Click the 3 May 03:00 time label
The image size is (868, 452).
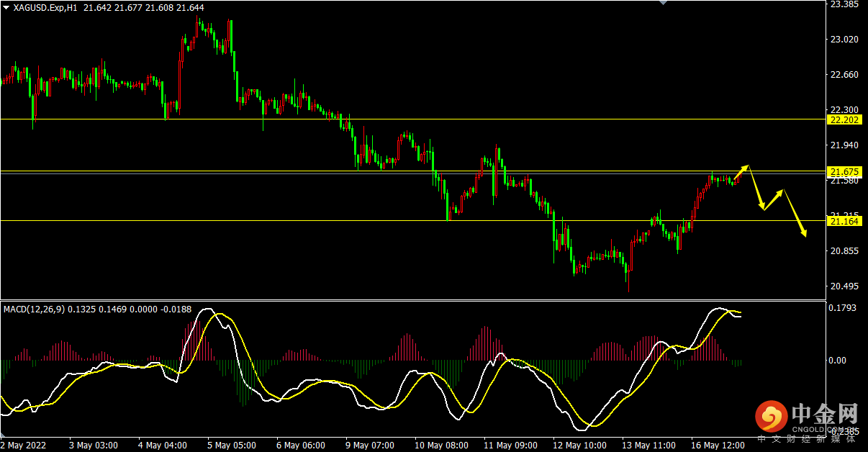94,446
